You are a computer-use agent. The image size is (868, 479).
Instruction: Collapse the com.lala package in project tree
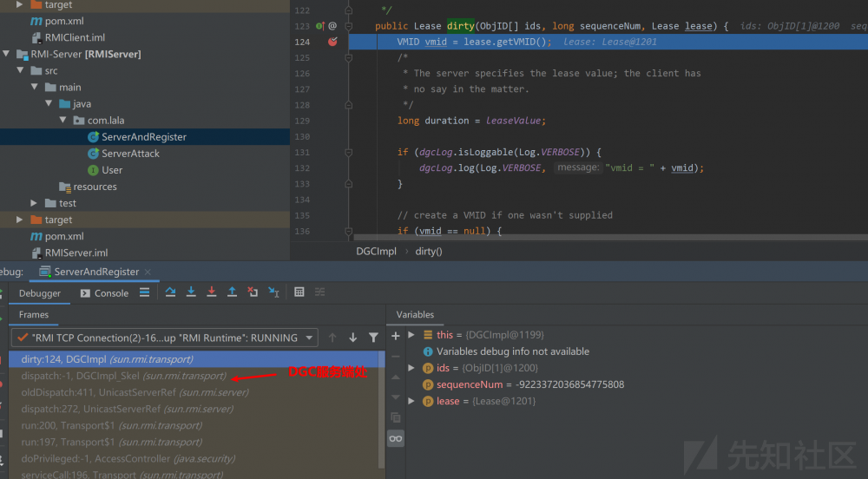pyautogui.click(x=63, y=121)
